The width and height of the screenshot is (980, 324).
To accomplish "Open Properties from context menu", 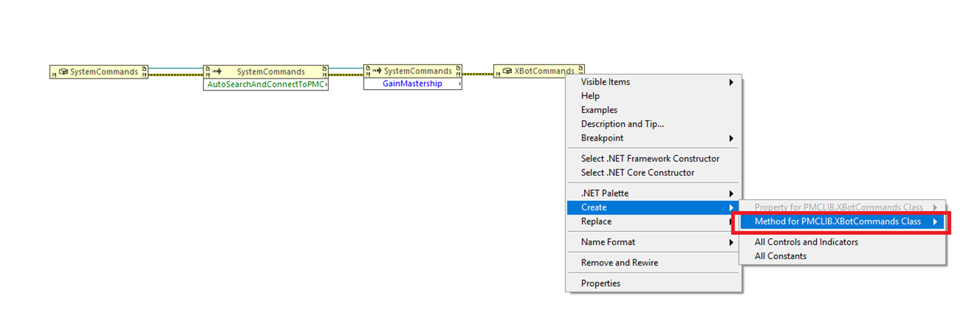I will click(600, 283).
